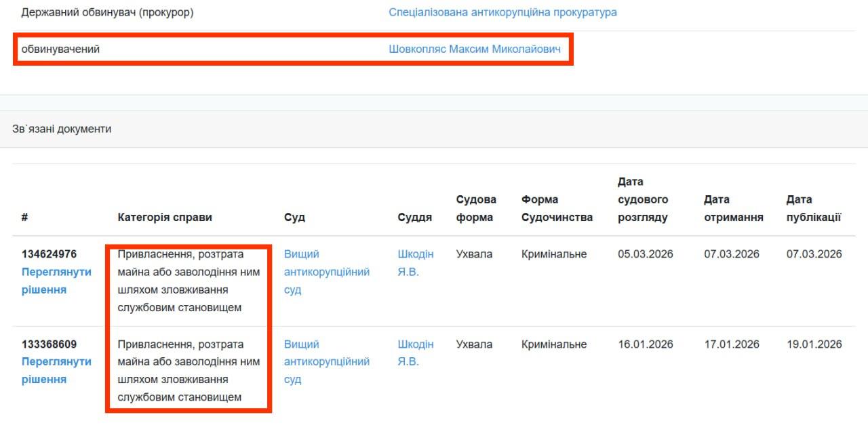
Task: Select document number 133368609
Action: tap(50, 344)
